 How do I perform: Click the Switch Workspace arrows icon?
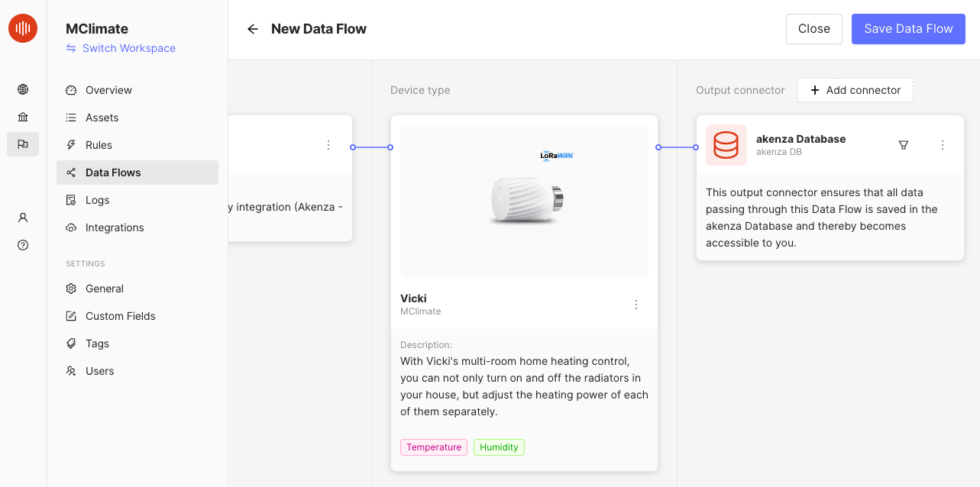(71, 48)
